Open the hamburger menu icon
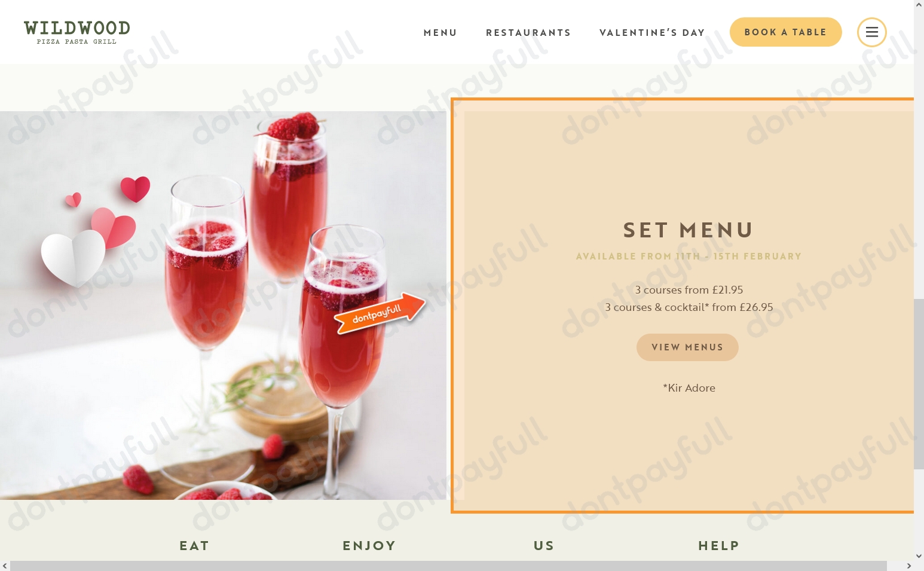The height and width of the screenshot is (571, 924). [x=871, y=32]
